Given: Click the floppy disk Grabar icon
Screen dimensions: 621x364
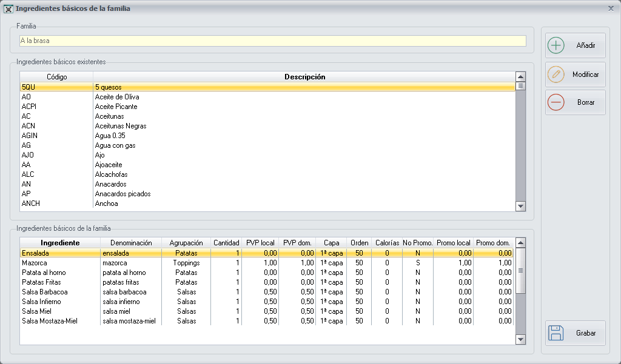Looking at the screenshot, I should [556, 333].
